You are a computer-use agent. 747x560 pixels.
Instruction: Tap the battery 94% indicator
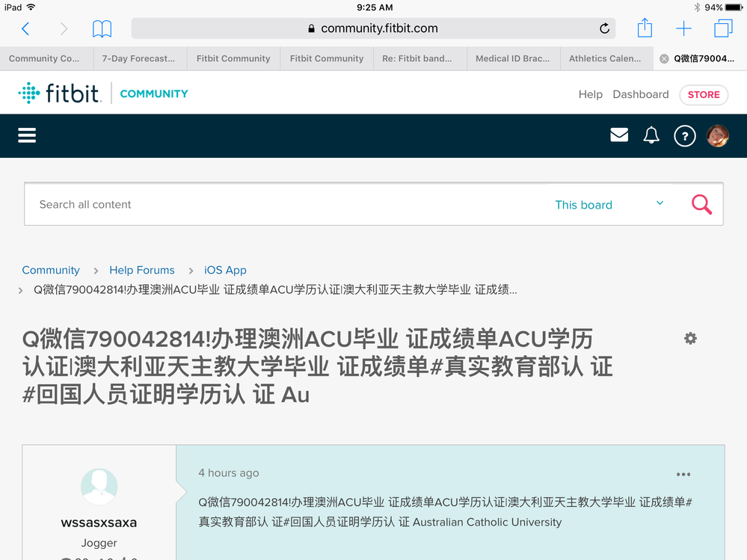(x=724, y=7)
